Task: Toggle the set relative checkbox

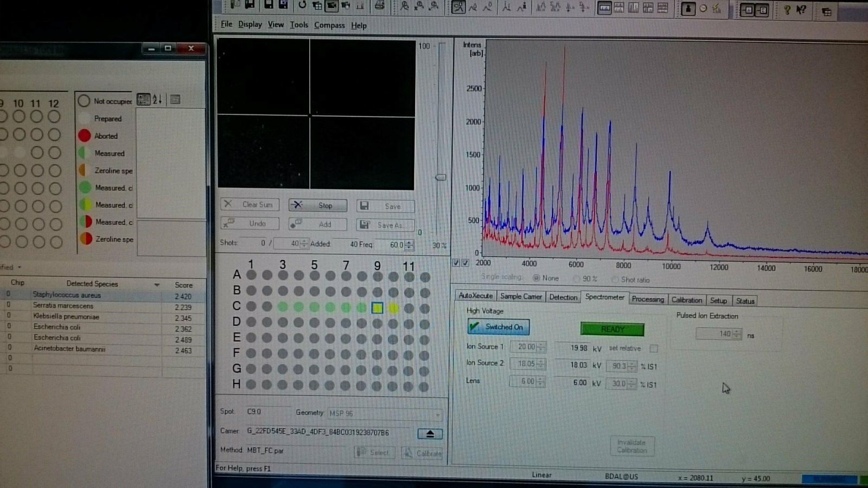Action: coord(654,349)
